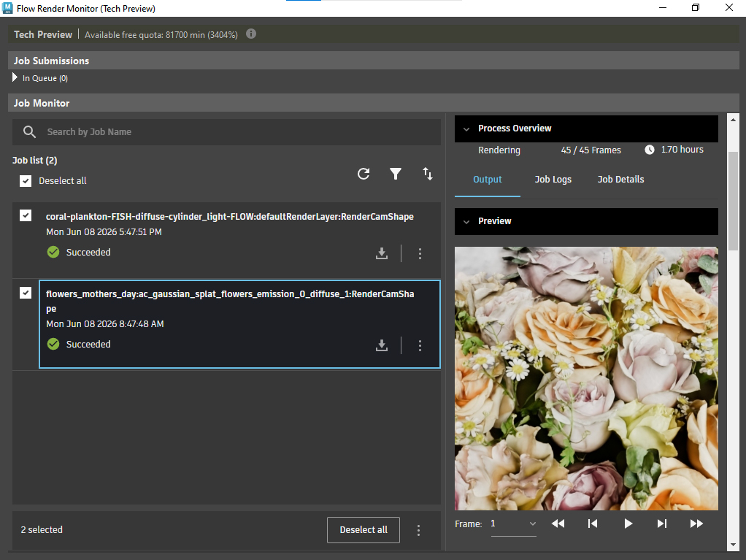Click the 1.70 hours text
746x560 pixels.
[682, 150]
